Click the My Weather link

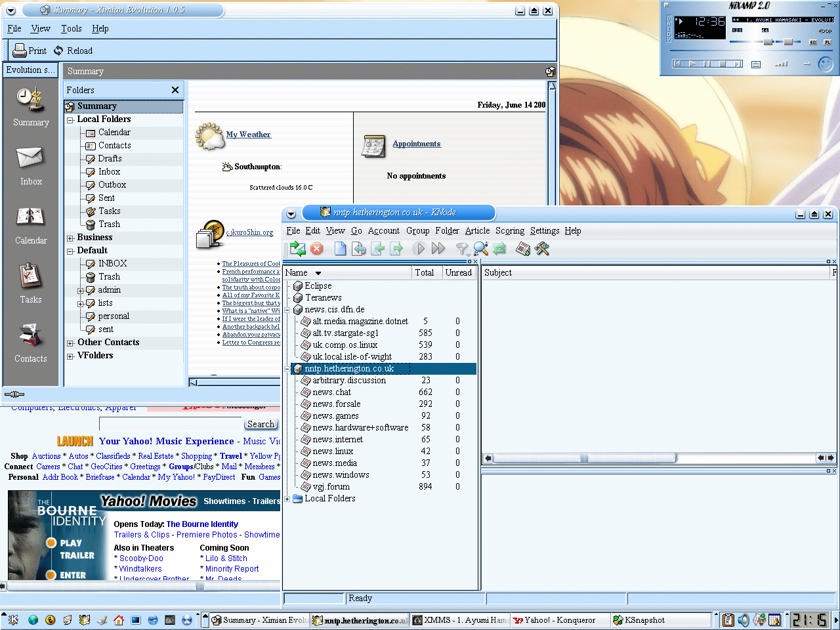(248, 135)
